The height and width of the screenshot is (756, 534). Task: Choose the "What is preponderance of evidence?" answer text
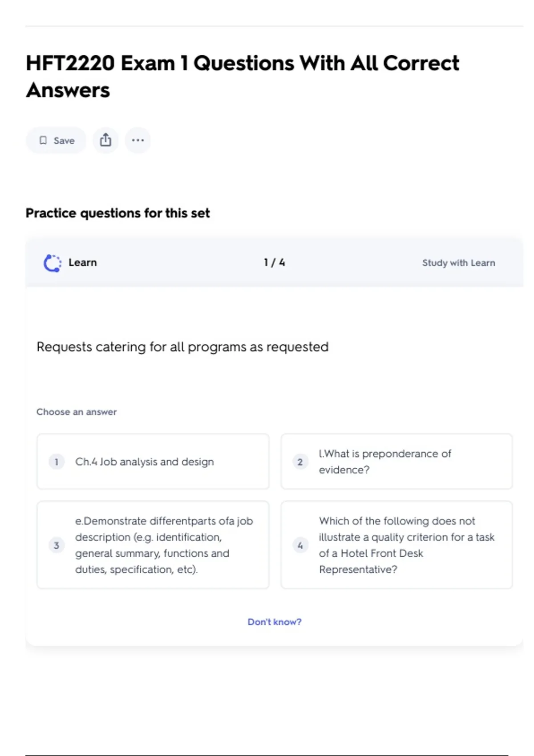click(x=385, y=462)
